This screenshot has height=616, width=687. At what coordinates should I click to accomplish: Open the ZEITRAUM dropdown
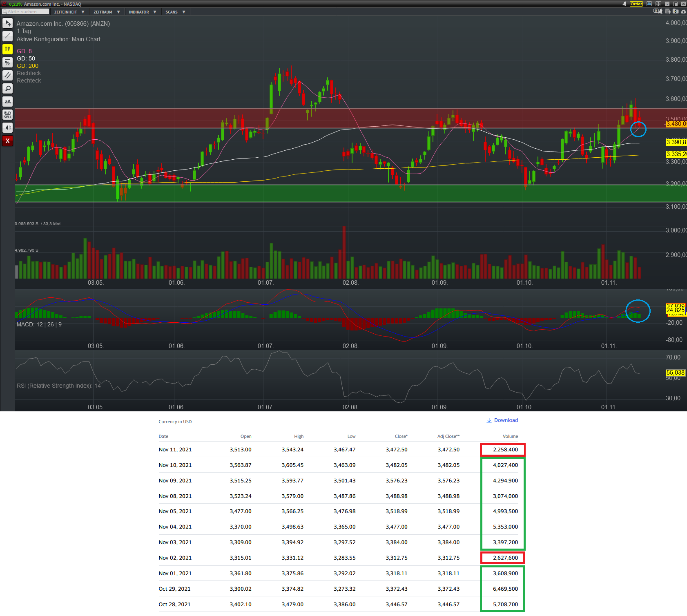tap(107, 12)
